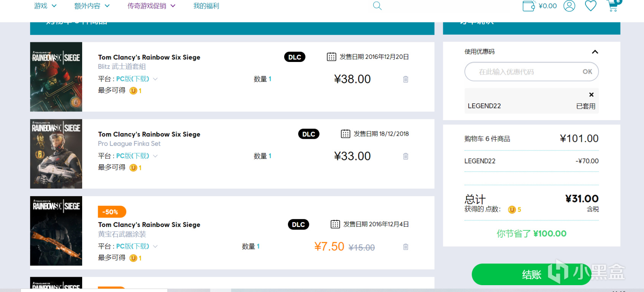Click the ¥38.00 price
644x292 pixels.
pyautogui.click(x=352, y=79)
